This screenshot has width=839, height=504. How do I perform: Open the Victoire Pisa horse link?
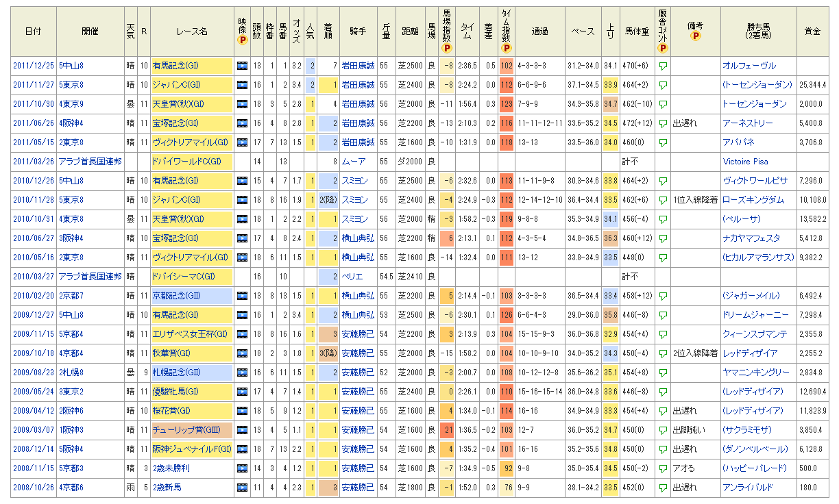[x=746, y=162]
